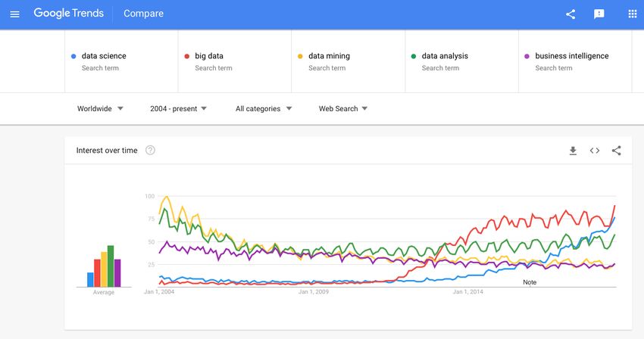
Task: Open the Web Search type dropdown
Action: (x=343, y=109)
